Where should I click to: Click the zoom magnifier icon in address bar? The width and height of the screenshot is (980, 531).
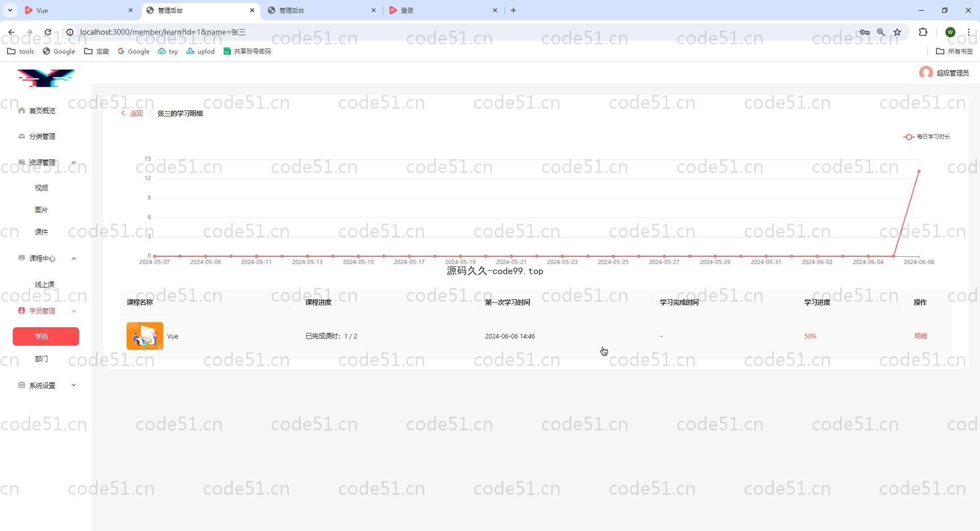point(881,32)
